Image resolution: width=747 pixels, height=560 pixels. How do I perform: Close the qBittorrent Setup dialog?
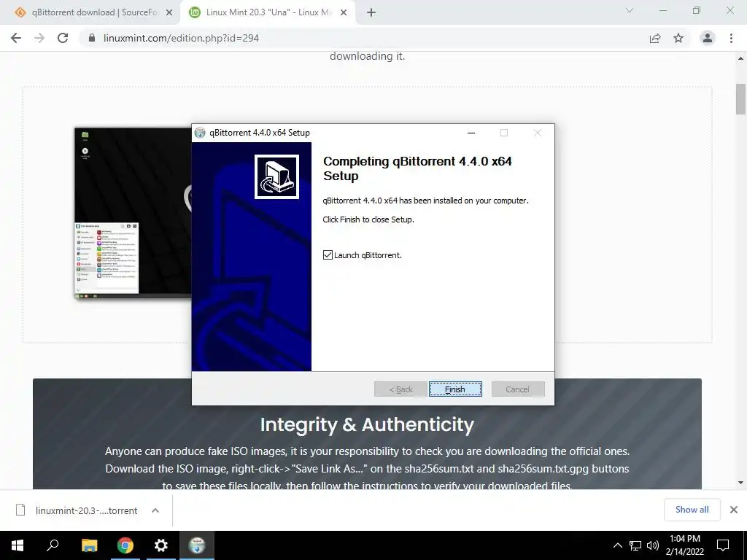pyautogui.click(x=538, y=133)
